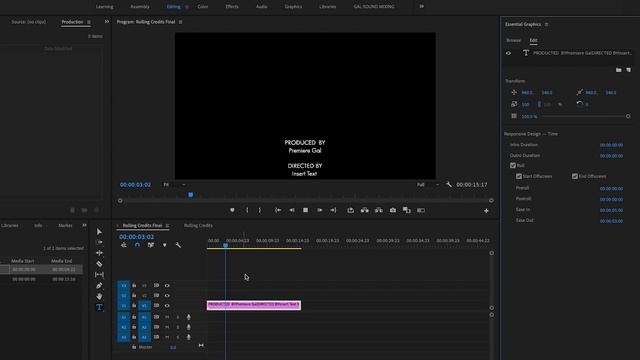Click the Ease In timecode value
640x360 pixels.
611,210
